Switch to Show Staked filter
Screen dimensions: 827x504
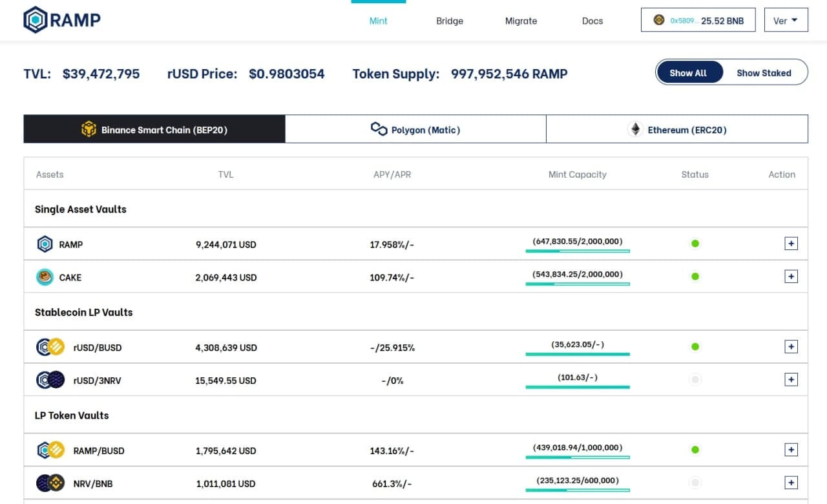[764, 73]
